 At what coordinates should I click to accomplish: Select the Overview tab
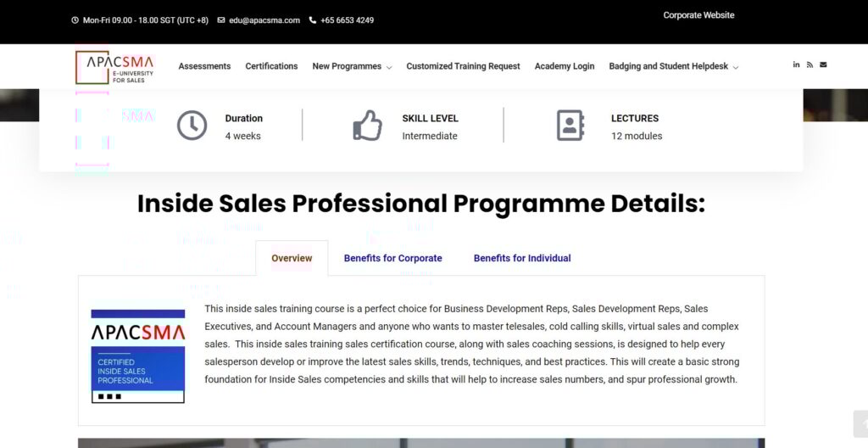(292, 258)
